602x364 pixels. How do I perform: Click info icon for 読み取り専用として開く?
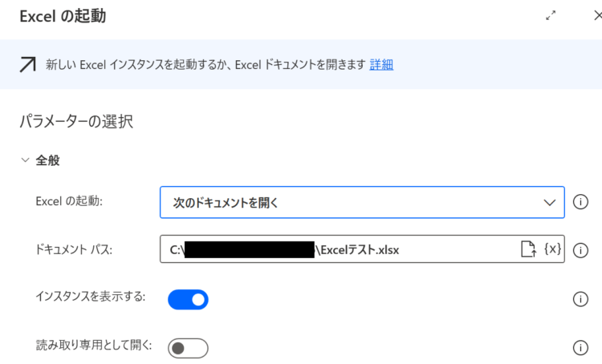click(x=580, y=348)
